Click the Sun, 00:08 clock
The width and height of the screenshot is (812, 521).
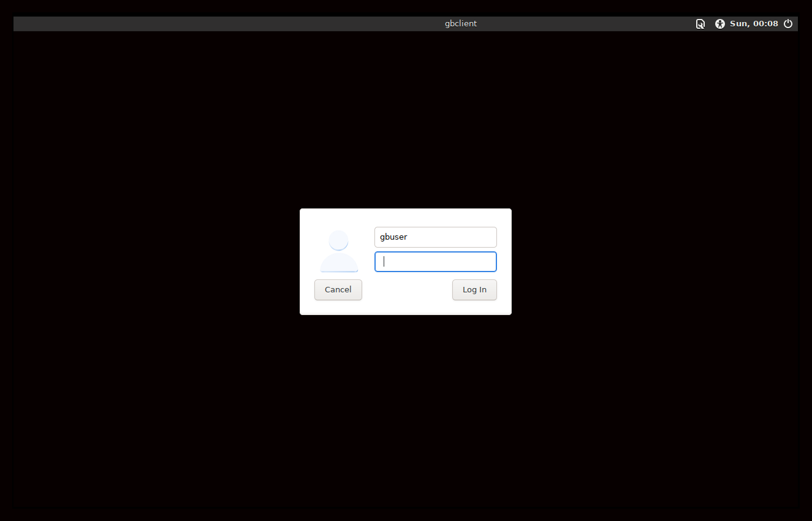[754, 24]
